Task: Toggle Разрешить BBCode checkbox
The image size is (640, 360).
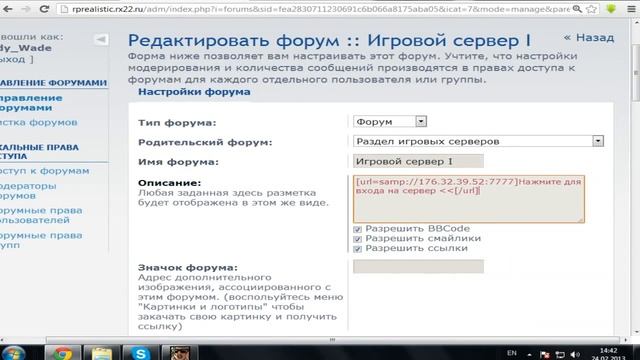Action: coord(358,229)
